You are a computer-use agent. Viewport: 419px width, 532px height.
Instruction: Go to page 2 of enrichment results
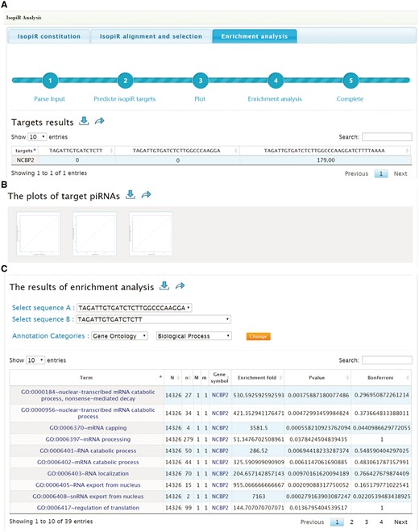(352, 522)
